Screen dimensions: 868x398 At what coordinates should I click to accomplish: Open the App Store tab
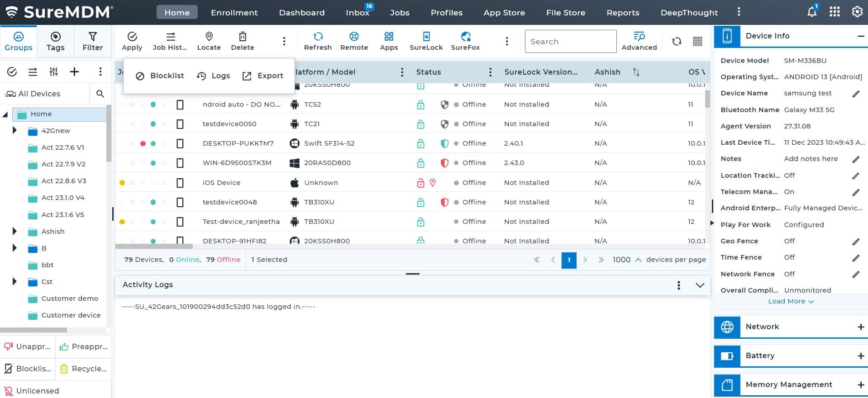[x=504, y=12]
